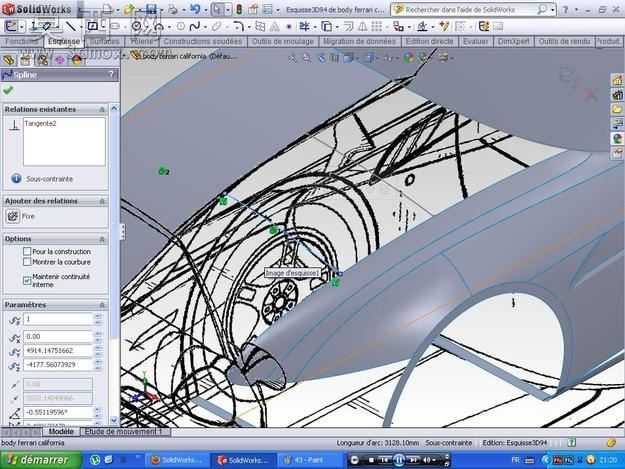Screen dimensions: 625x469
Task: Select the Line sketch tool
Action: click(x=71, y=26)
